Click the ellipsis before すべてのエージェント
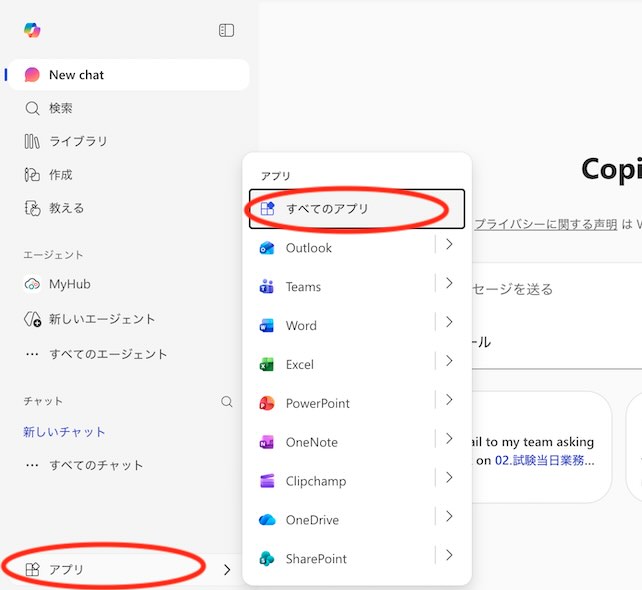 [x=32, y=354]
